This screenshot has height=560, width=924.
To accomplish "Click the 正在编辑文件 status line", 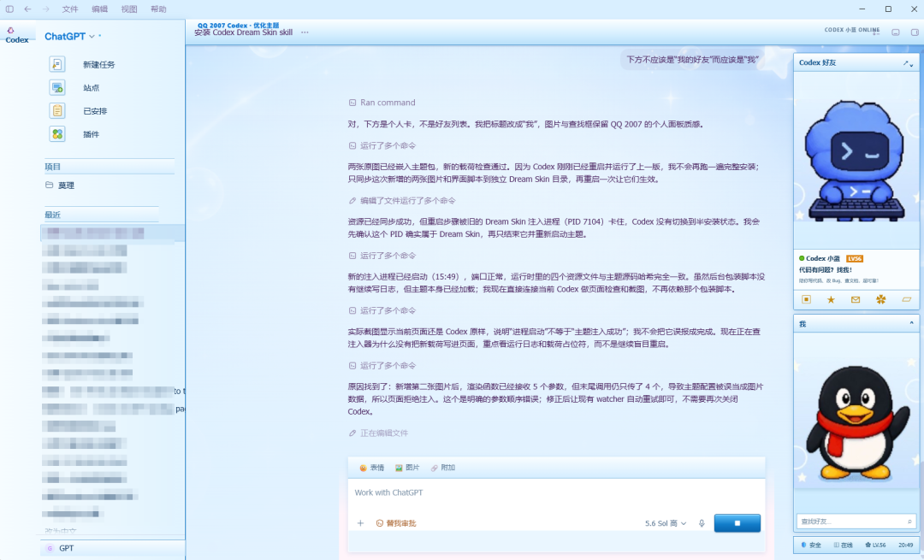I will (378, 433).
